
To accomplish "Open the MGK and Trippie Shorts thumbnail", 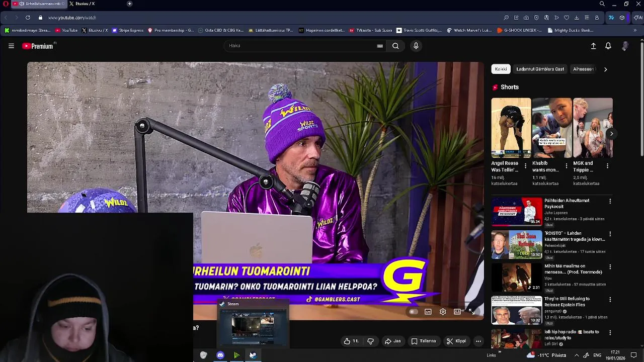I will coord(593,128).
